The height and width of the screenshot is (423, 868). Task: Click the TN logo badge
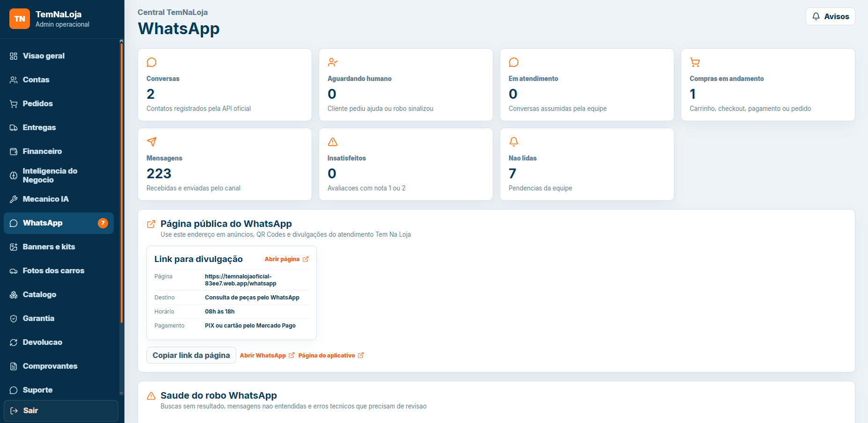[x=20, y=19]
